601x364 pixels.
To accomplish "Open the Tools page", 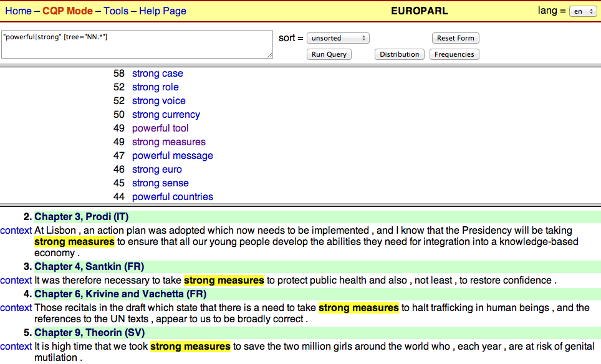I will (x=116, y=11).
